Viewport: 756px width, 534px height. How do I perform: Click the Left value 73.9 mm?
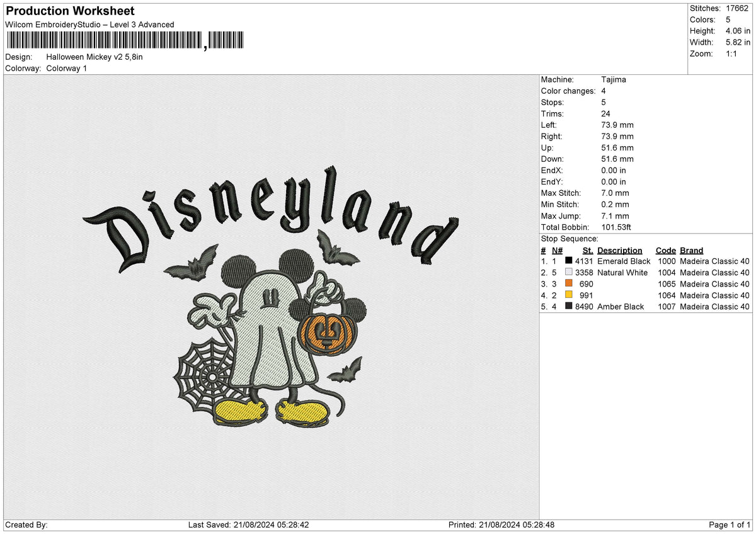(x=617, y=125)
